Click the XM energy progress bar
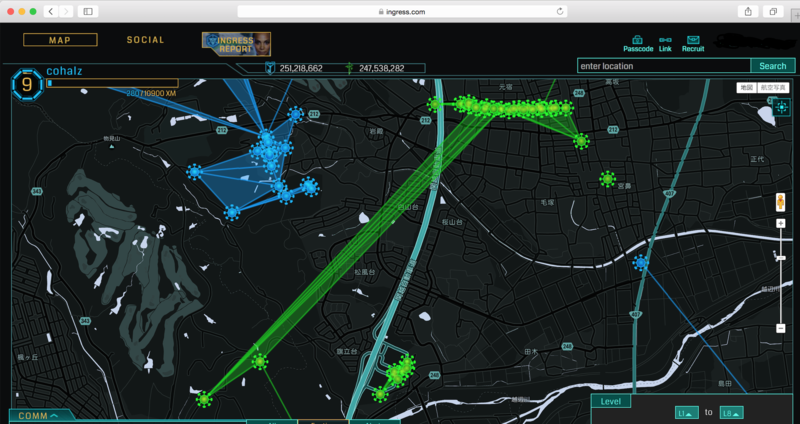Image resolution: width=800 pixels, height=424 pixels. [112, 83]
